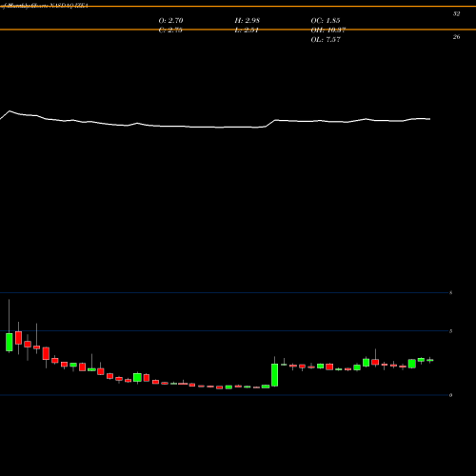Click the price axis label "5"
476x476 pixels.
click(451, 331)
